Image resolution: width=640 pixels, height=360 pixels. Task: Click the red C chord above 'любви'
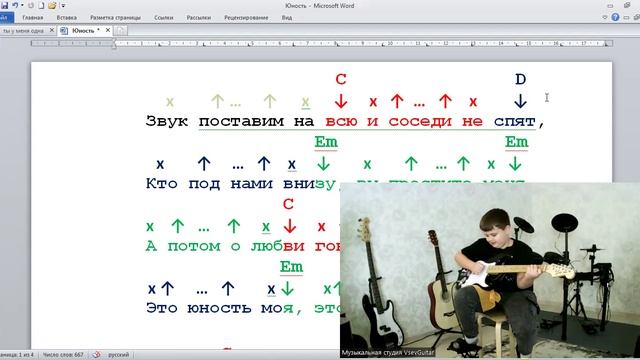pos(288,204)
